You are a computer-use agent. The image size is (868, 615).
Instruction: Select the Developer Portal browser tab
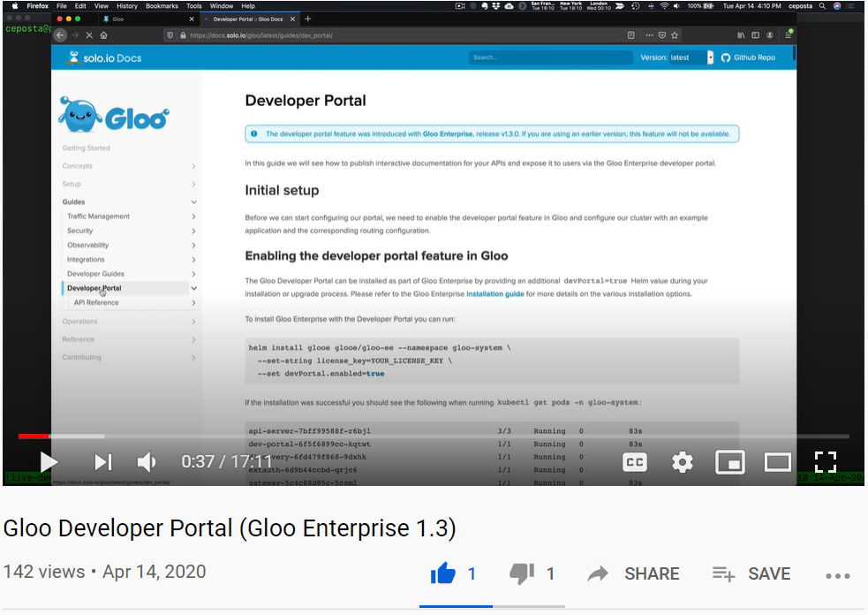[248, 19]
